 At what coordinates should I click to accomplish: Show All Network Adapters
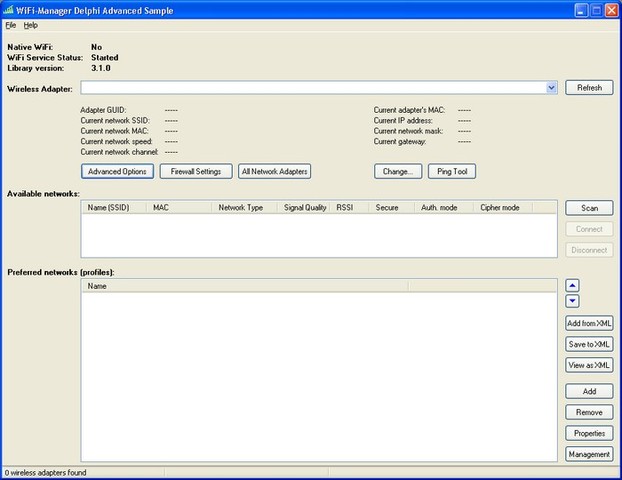pos(275,171)
